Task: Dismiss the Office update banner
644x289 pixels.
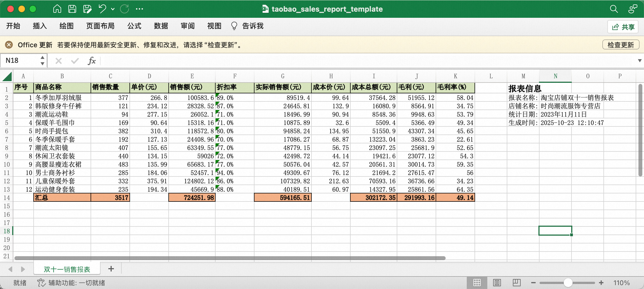Action: click(9, 45)
